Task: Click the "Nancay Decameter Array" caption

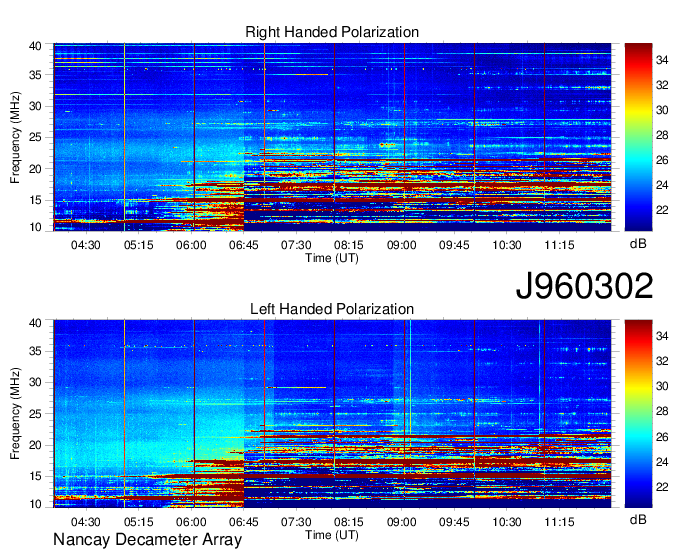Action: (x=147, y=539)
